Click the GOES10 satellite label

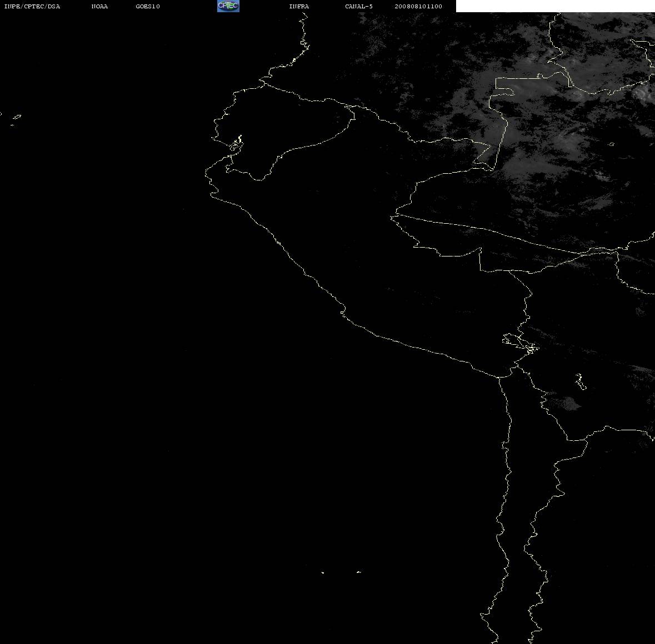(147, 6)
